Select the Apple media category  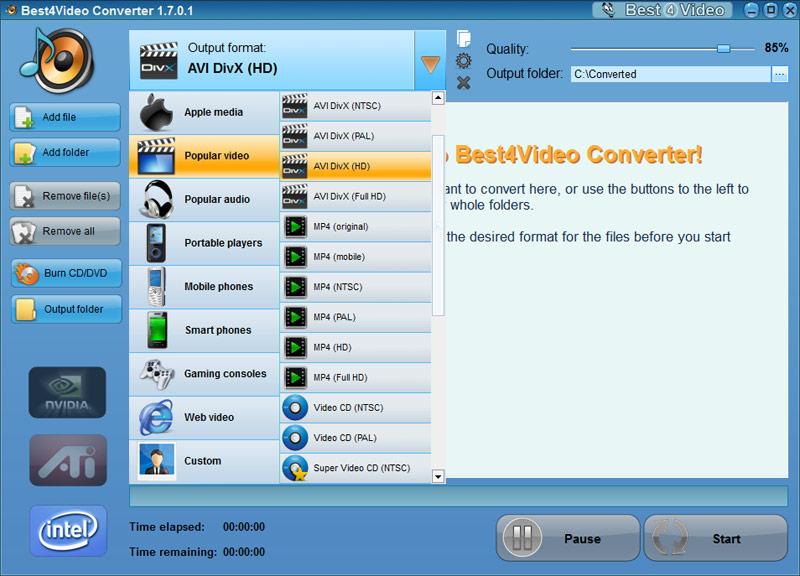coord(204,112)
